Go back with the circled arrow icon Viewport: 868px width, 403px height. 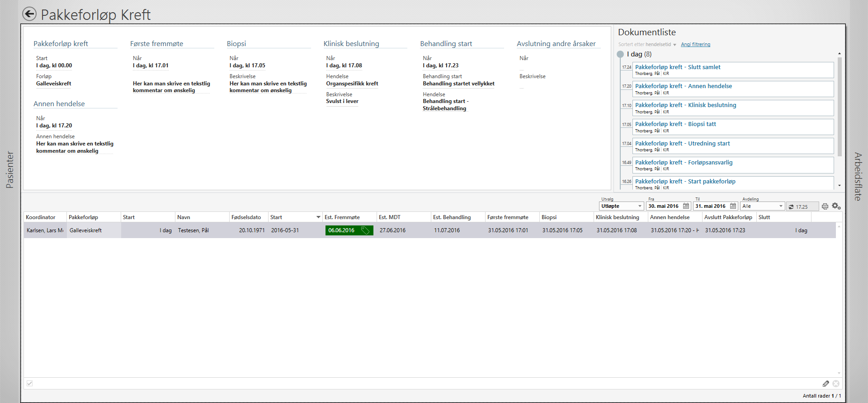(29, 14)
